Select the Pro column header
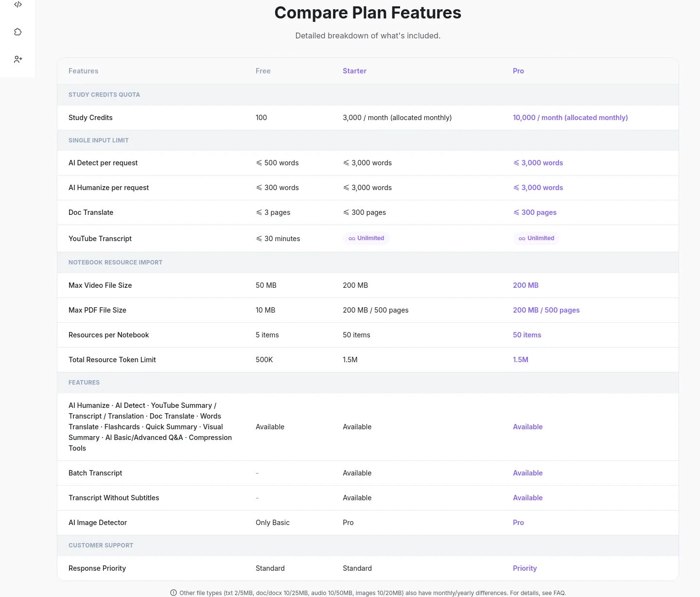This screenshot has width=700, height=597. click(x=518, y=71)
